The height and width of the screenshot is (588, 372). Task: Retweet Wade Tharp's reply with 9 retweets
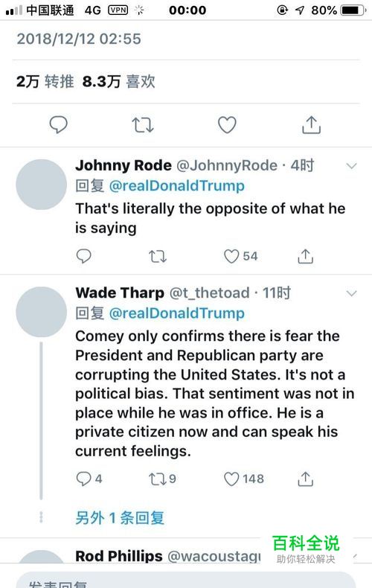[x=162, y=479]
